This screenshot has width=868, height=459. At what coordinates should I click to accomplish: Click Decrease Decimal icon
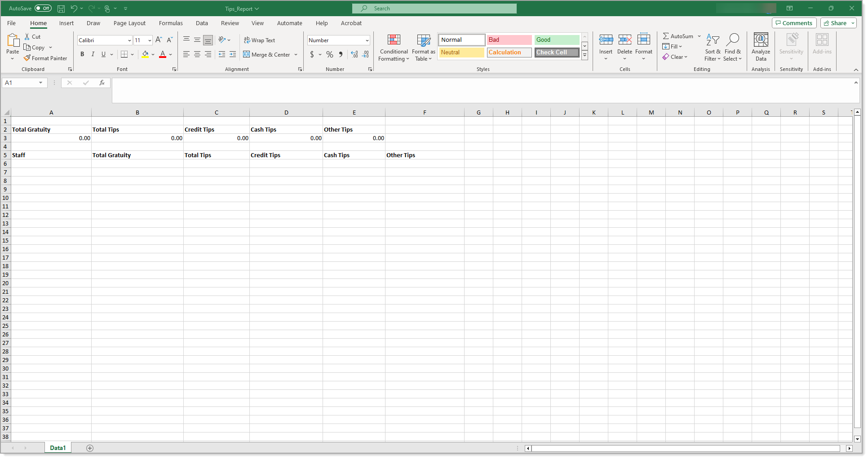click(x=365, y=54)
